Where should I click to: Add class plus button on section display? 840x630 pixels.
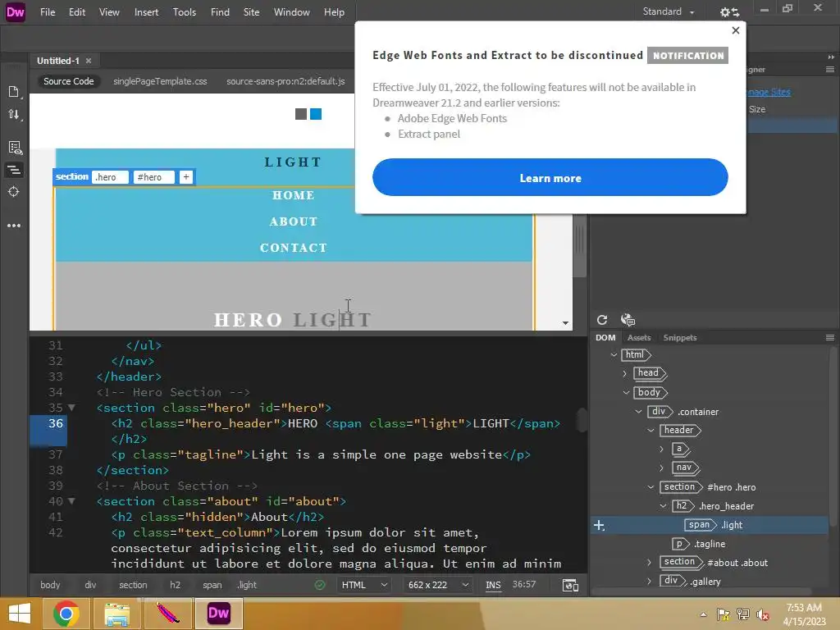[x=186, y=177]
